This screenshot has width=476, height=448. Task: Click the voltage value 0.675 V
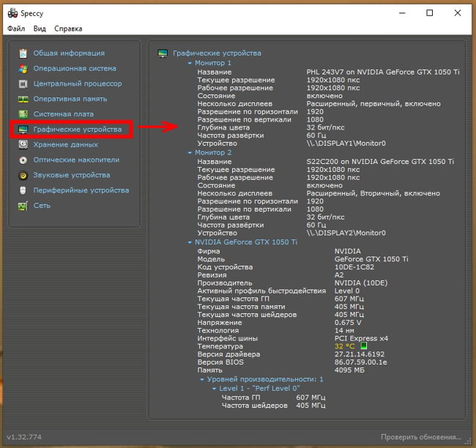[348, 322]
